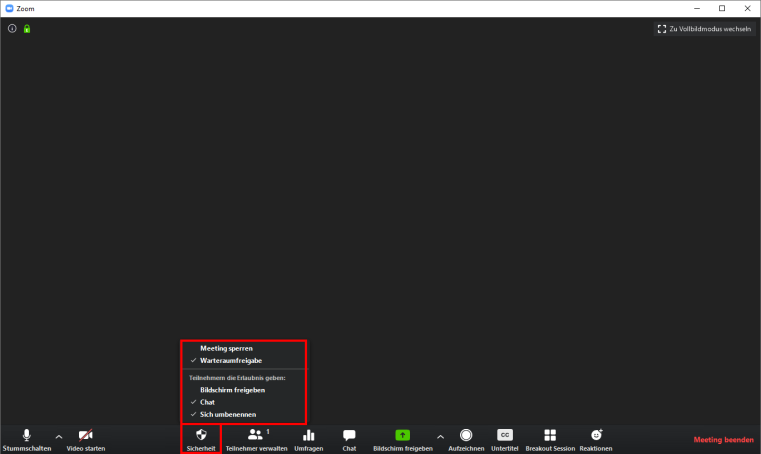761x454 pixels.
Task: Mute microphone with Stummschalten icon
Action: 27,440
